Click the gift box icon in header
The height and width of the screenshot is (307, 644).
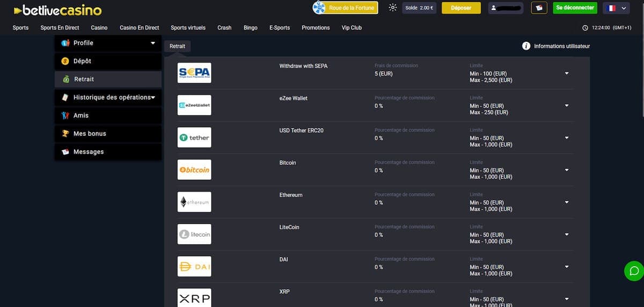[x=539, y=8]
